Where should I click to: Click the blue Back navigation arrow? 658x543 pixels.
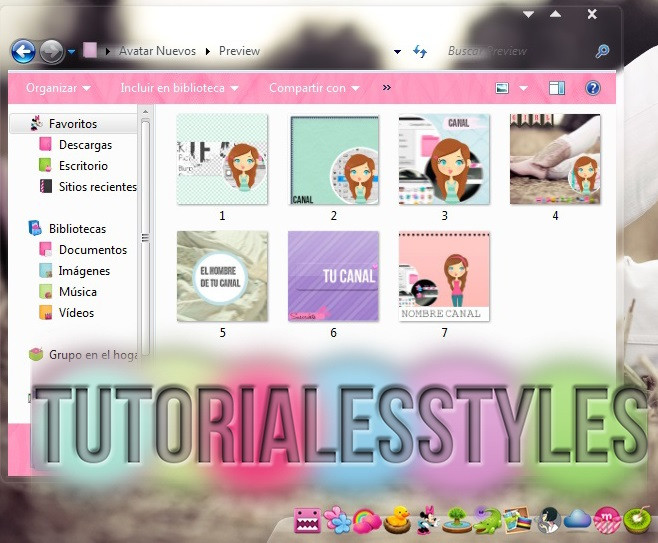[23, 52]
